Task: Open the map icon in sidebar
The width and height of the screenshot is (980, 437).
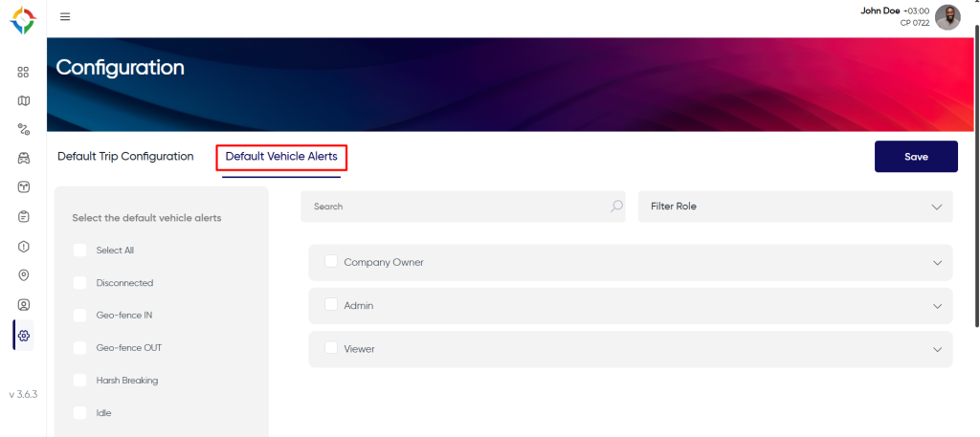Action: pyautogui.click(x=23, y=100)
